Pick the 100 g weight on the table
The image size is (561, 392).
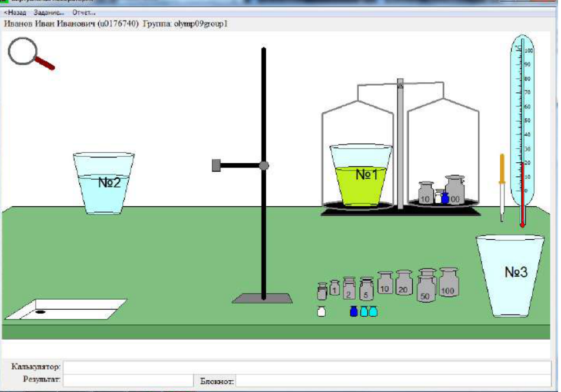pos(449,282)
